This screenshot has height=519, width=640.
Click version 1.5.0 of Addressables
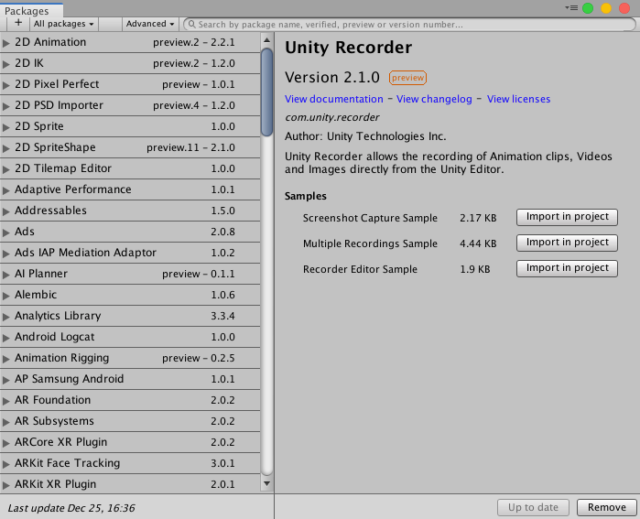click(223, 211)
